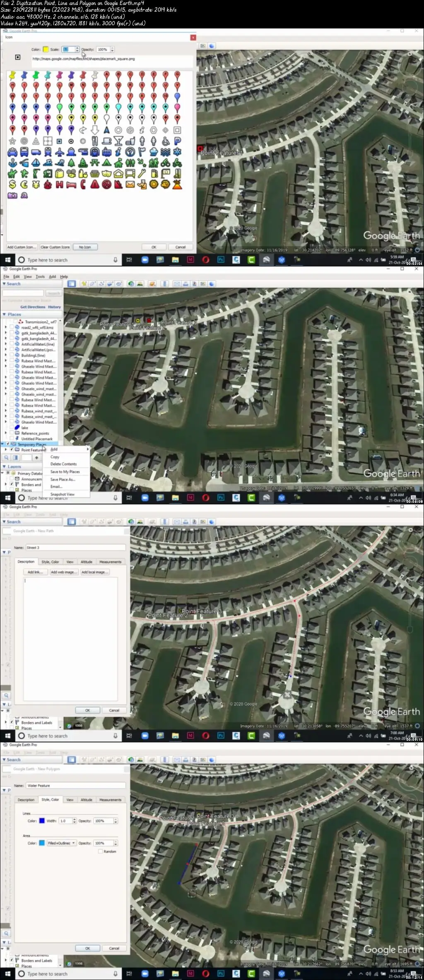Uncheck the Point Features folder checkbox
The height and width of the screenshot is (980, 424).
click(x=12, y=449)
